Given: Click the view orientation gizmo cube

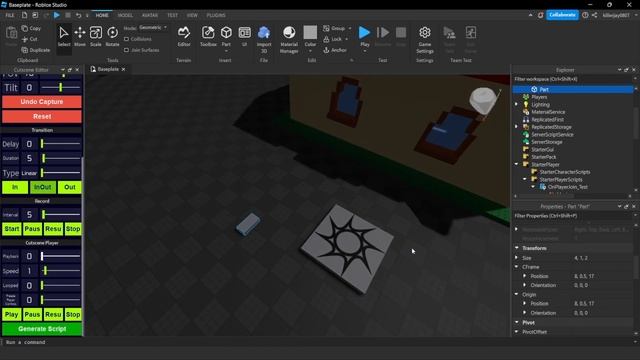Looking at the screenshot, I should 483,100.
